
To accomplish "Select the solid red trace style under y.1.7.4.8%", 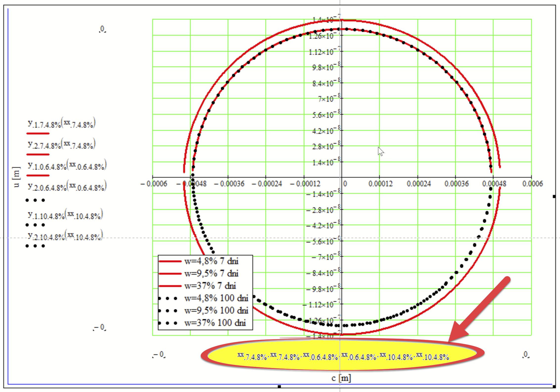I will [38, 133].
